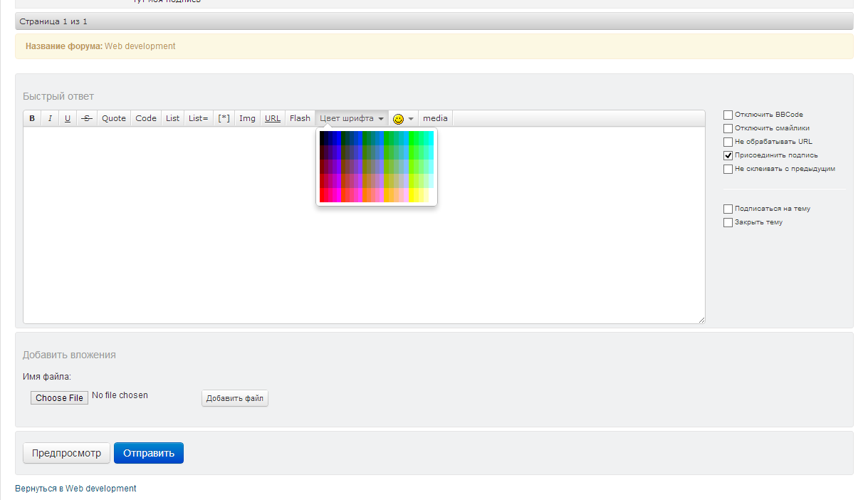Viewport: 868px width, 500px height.
Task: Toggle bold formatting button
Action: [x=32, y=118]
